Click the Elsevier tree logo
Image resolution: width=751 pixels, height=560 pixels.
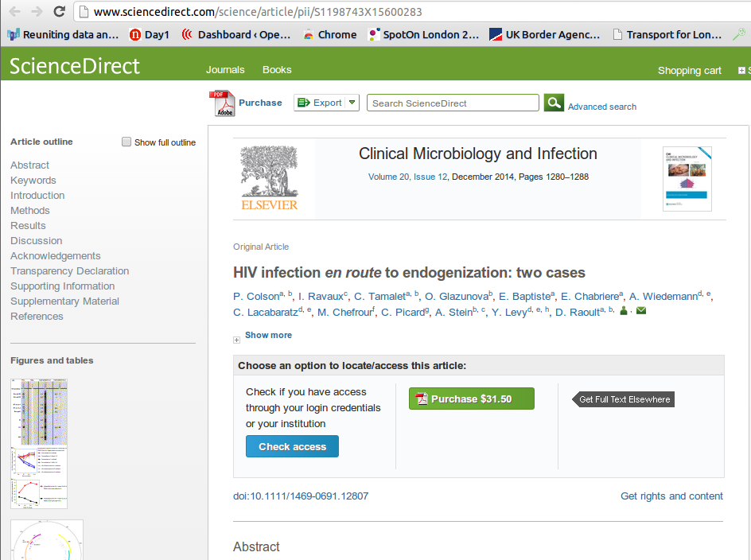coord(269,177)
